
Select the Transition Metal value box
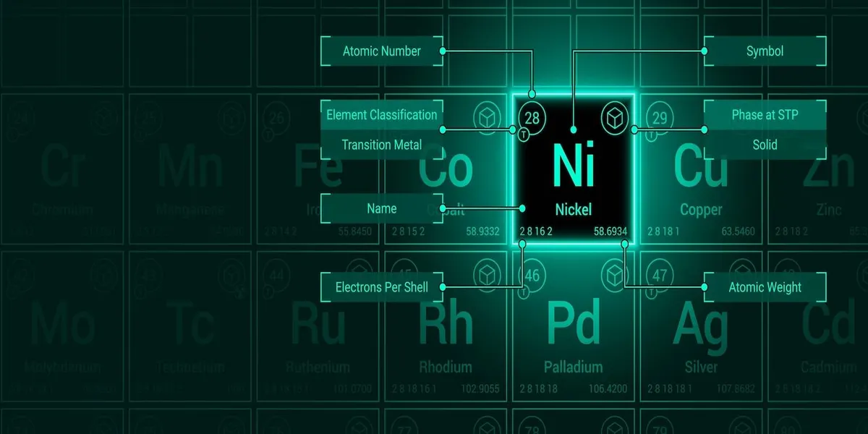point(381,145)
